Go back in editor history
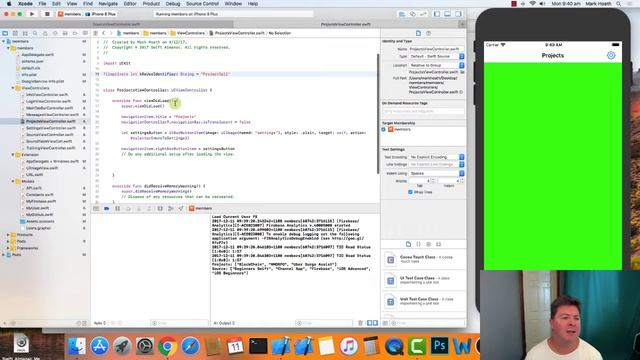The height and width of the screenshot is (360, 640). (x=104, y=33)
